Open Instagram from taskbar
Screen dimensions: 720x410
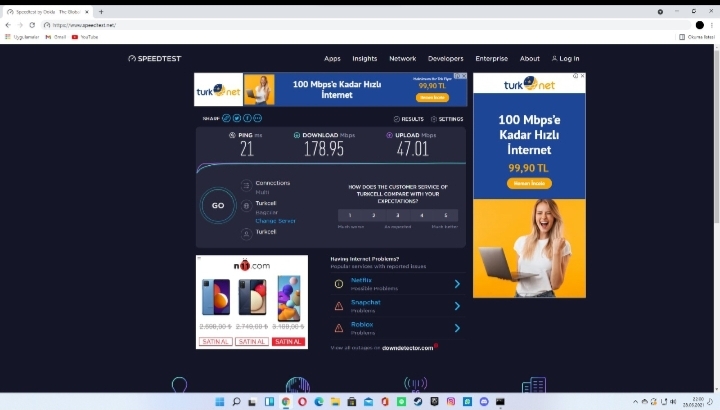point(451,402)
